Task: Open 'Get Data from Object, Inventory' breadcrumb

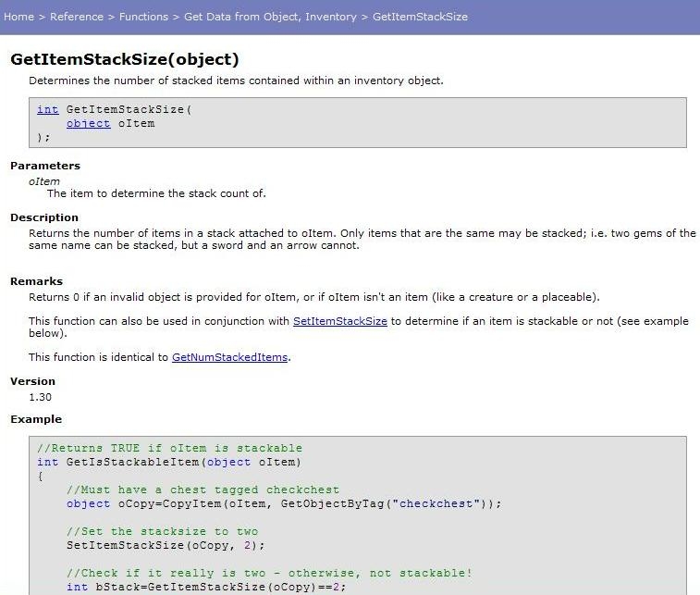Action: coord(270,17)
